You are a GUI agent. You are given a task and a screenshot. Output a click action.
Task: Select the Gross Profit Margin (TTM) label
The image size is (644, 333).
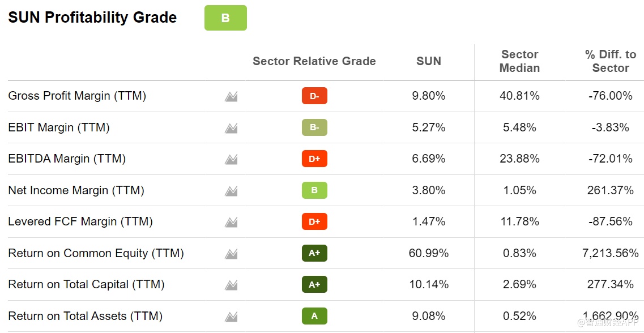(77, 96)
